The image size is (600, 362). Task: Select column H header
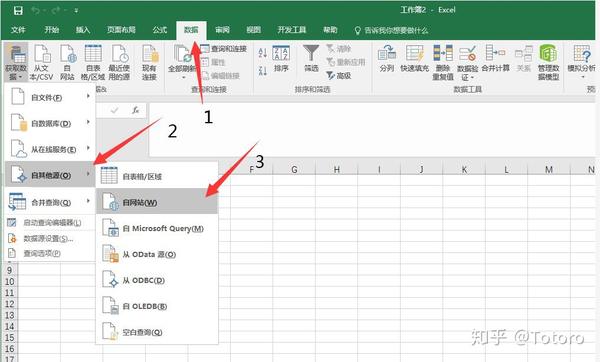pyautogui.click(x=336, y=169)
